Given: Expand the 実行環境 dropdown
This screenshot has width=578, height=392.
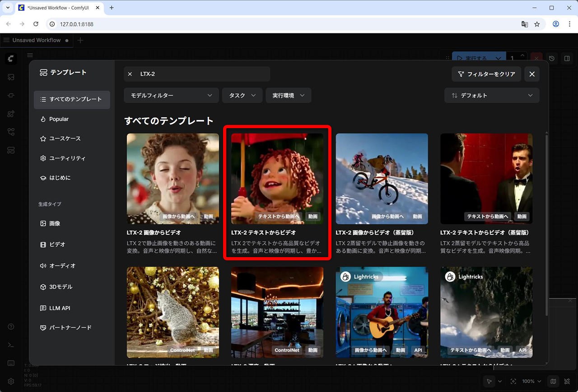Looking at the screenshot, I should click(288, 96).
